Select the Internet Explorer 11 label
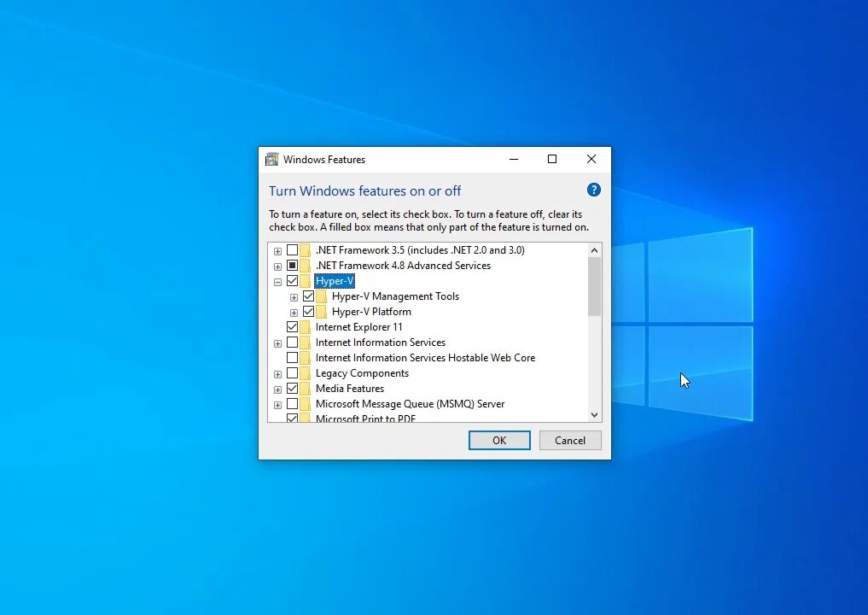Viewport: 868px width, 615px height. click(358, 327)
